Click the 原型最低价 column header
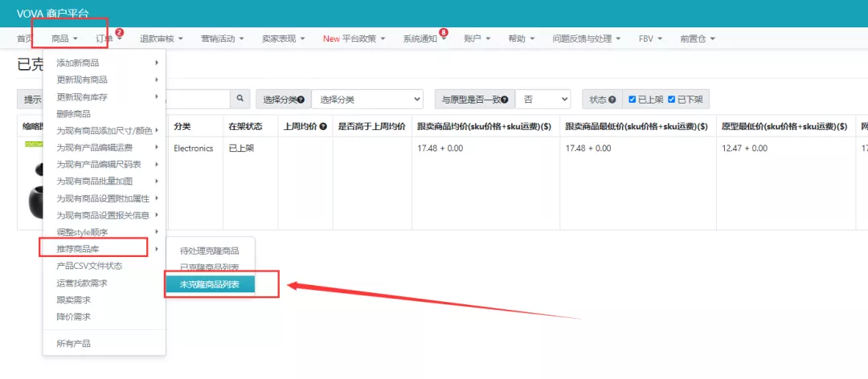This screenshot has height=379, width=868. coord(784,127)
